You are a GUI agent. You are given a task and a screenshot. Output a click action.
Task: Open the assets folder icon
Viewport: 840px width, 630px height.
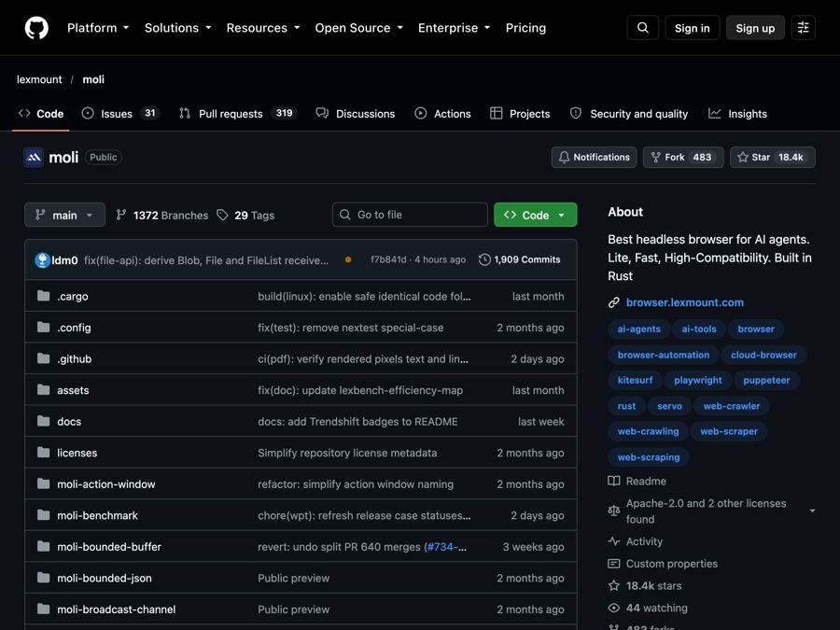43,390
